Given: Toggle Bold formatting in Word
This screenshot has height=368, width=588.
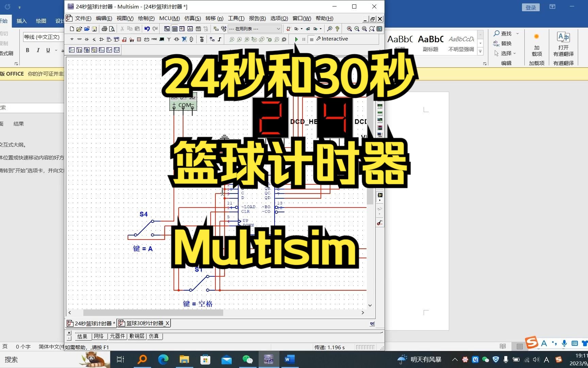Looking at the screenshot, I should [x=28, y=50].
